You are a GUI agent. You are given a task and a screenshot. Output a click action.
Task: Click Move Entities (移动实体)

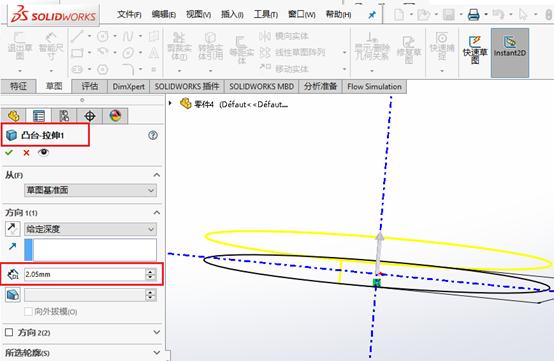[284, 68]
